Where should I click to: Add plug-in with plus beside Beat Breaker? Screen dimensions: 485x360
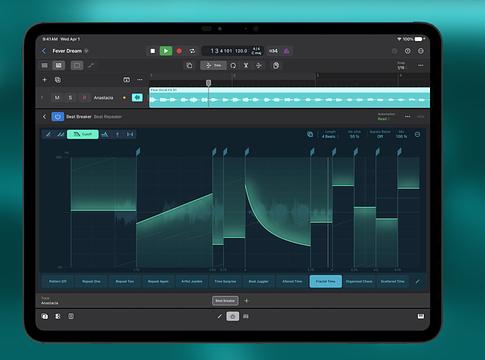[x=246, y=301]
